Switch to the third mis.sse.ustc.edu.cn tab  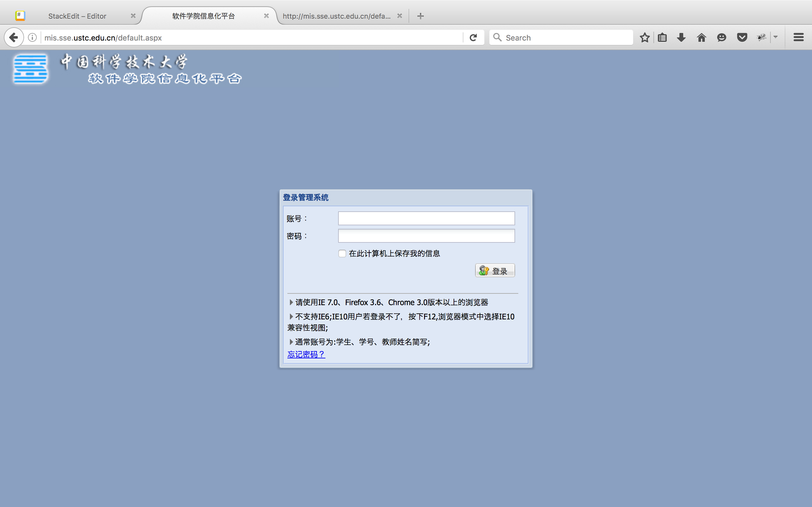tap(337, 16)
